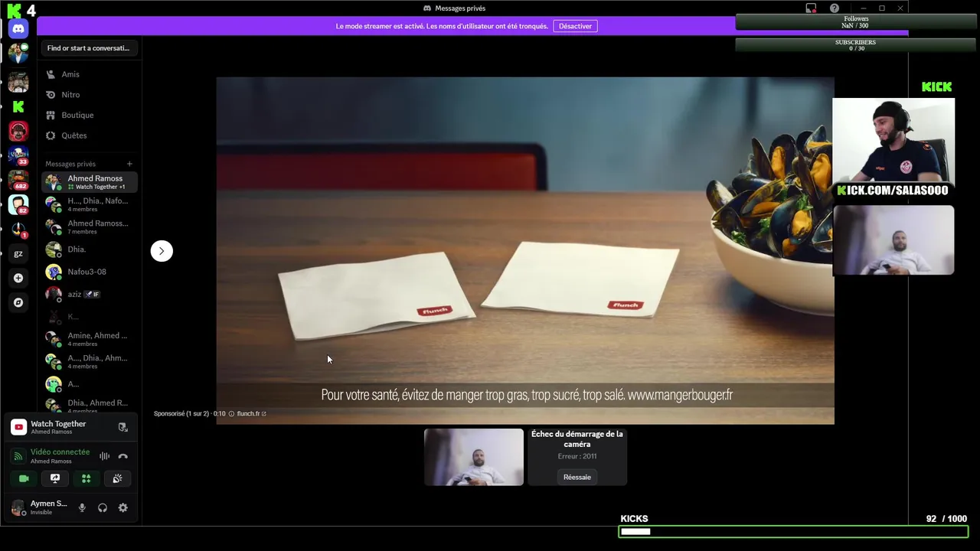Open Dhia. direct message

[x=90, y=249]
